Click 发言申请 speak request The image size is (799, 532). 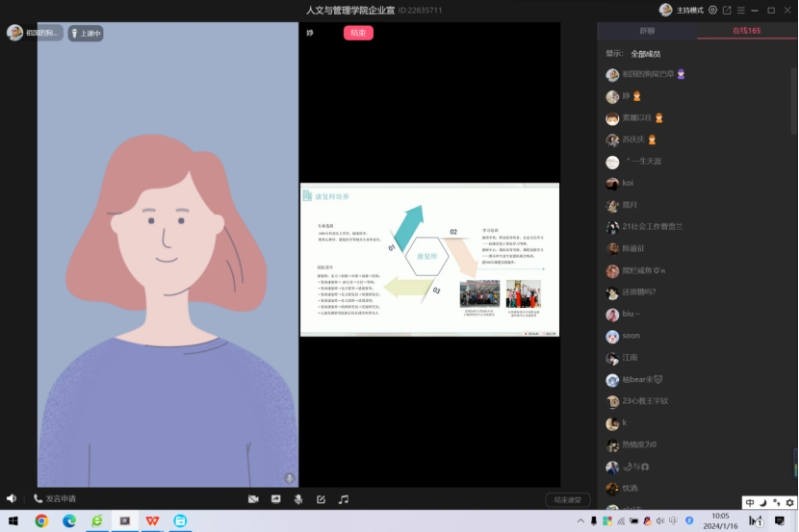click(x=55, y=499)
